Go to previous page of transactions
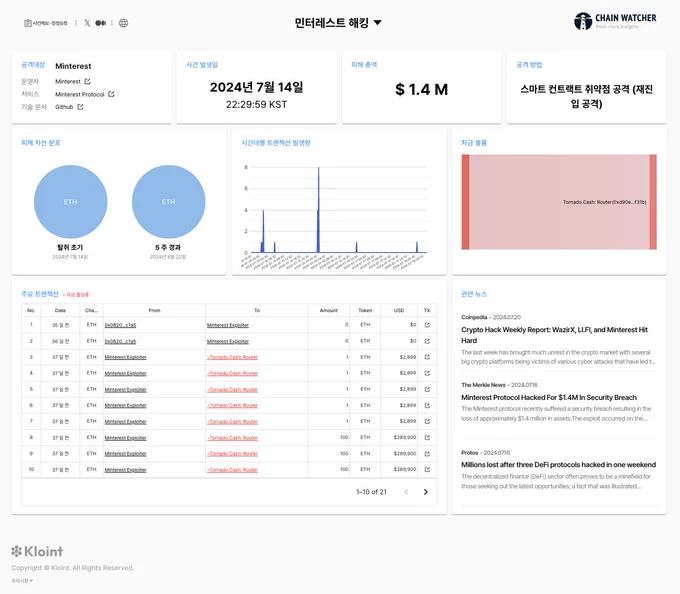 406,492
